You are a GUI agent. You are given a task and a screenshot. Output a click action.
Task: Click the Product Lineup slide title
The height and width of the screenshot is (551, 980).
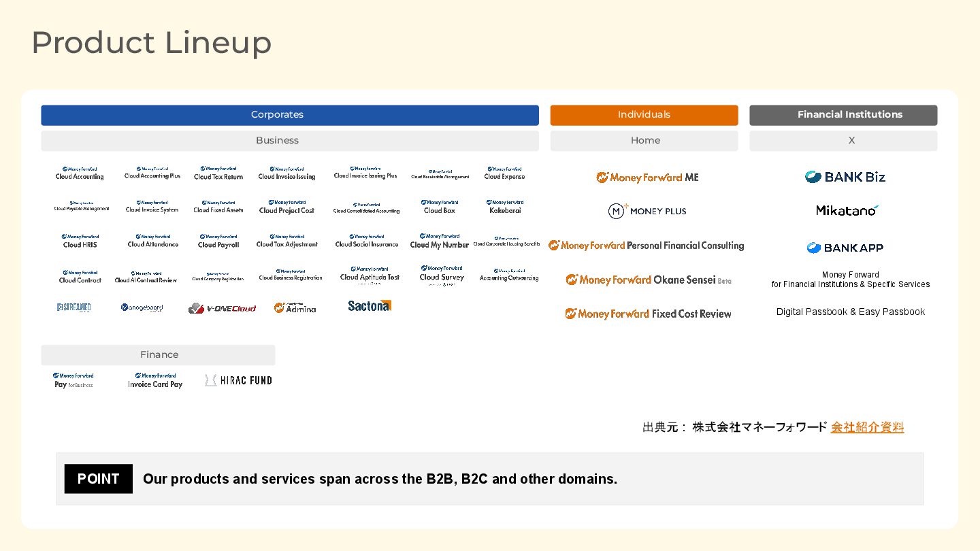tap(152, 42)
